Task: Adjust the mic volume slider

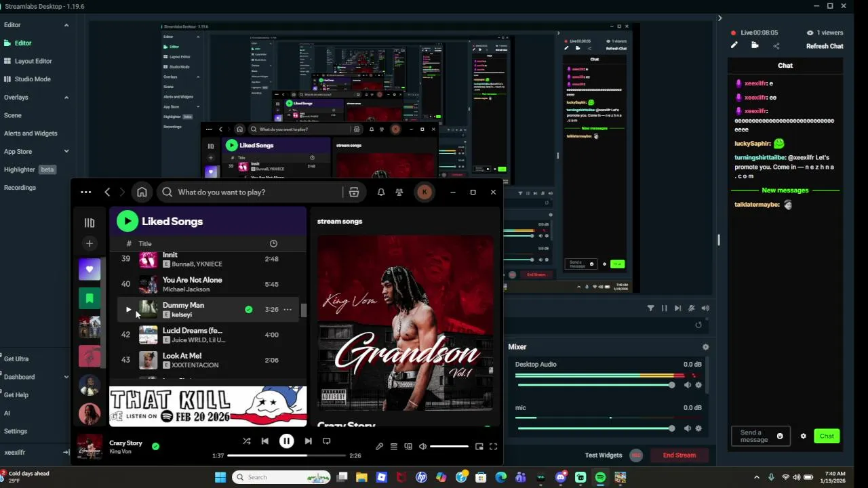Action: 595,428
